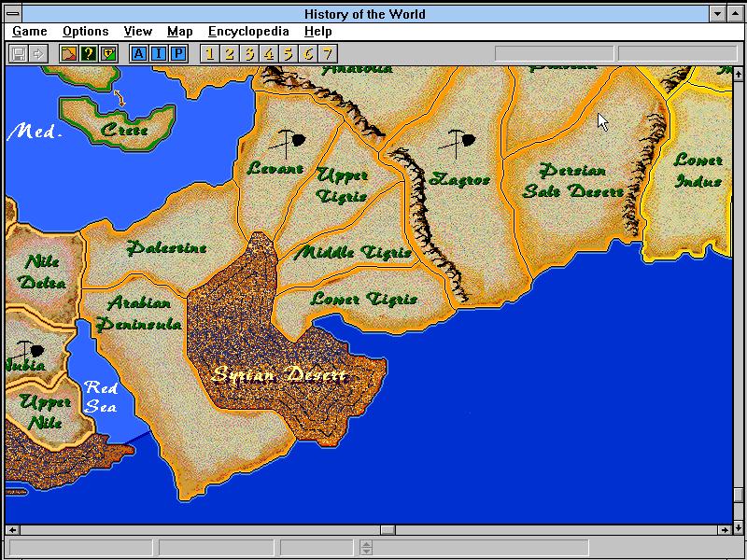Click the vertical scrollbar thumb
747x560 pixels.
[738, 496]
